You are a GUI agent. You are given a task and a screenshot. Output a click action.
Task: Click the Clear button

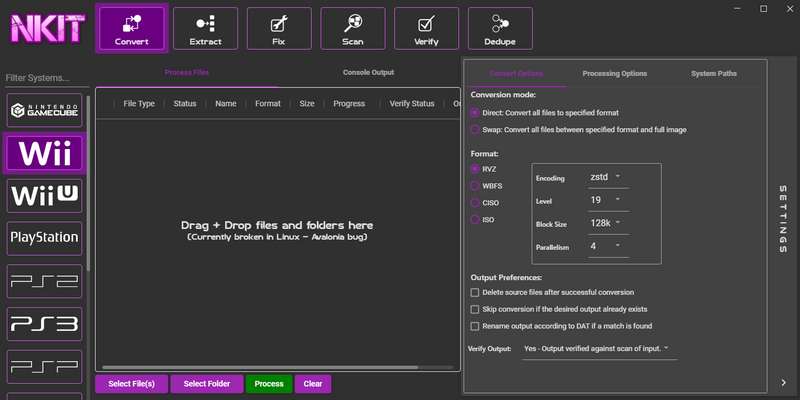pos(313,384)
